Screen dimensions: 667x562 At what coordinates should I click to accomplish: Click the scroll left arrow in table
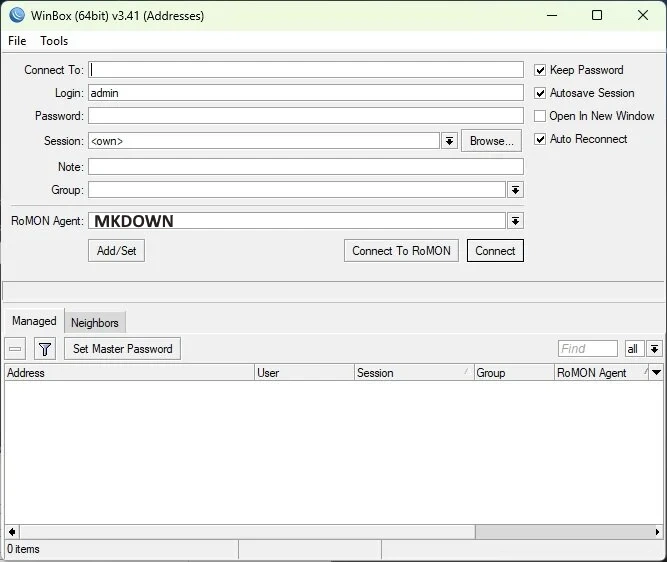point(12,532)
